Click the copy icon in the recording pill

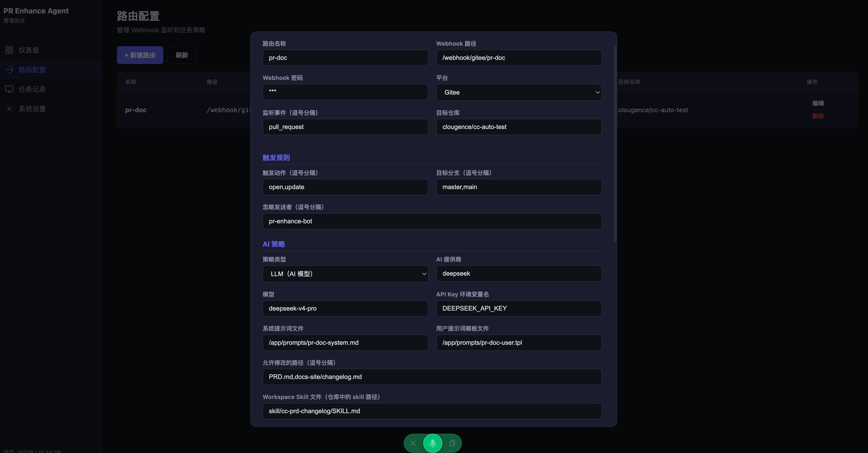452,443
